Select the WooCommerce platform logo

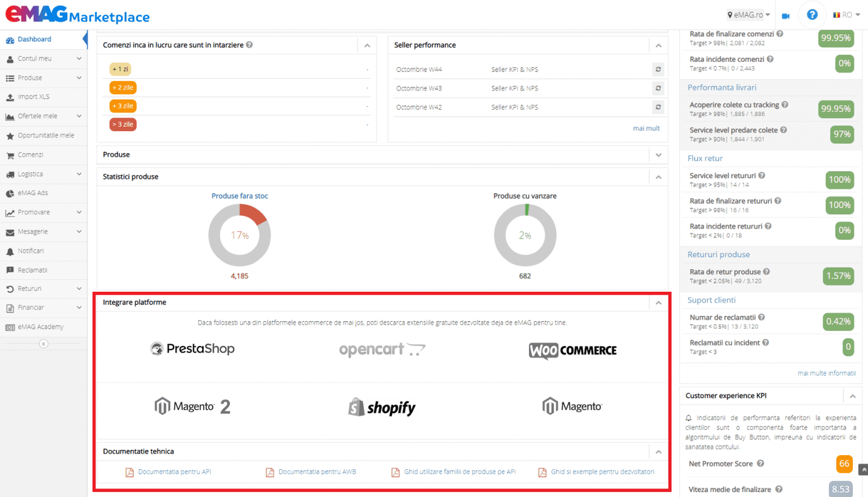[x=572, y=351]
